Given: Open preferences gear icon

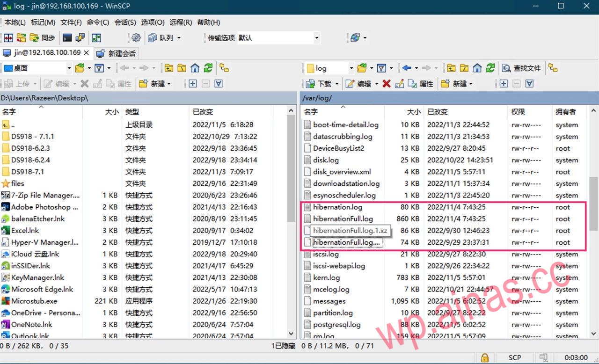Looking at the screenshot, I should click(x=136, y=38).
